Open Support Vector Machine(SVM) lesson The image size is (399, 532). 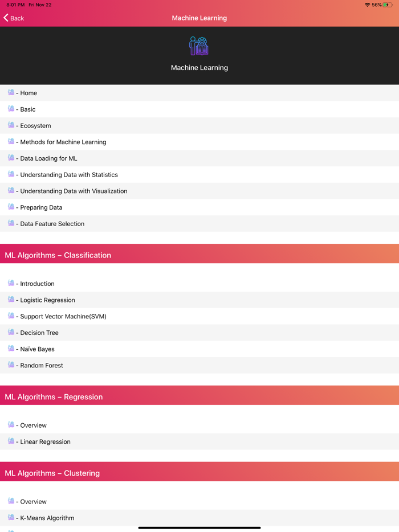point(199,316)
